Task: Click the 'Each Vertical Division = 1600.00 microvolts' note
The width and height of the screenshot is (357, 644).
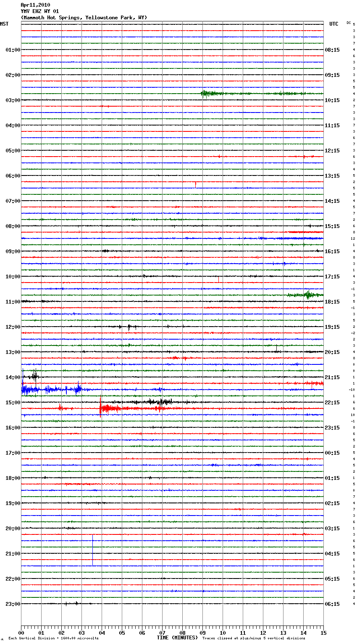Action: (53, 639)
